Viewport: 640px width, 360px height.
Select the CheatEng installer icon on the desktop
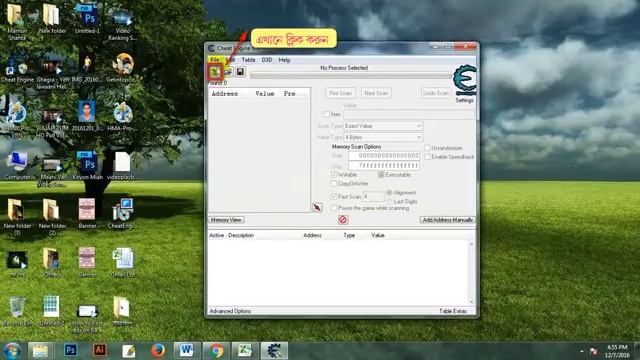[x=123, y=213]
